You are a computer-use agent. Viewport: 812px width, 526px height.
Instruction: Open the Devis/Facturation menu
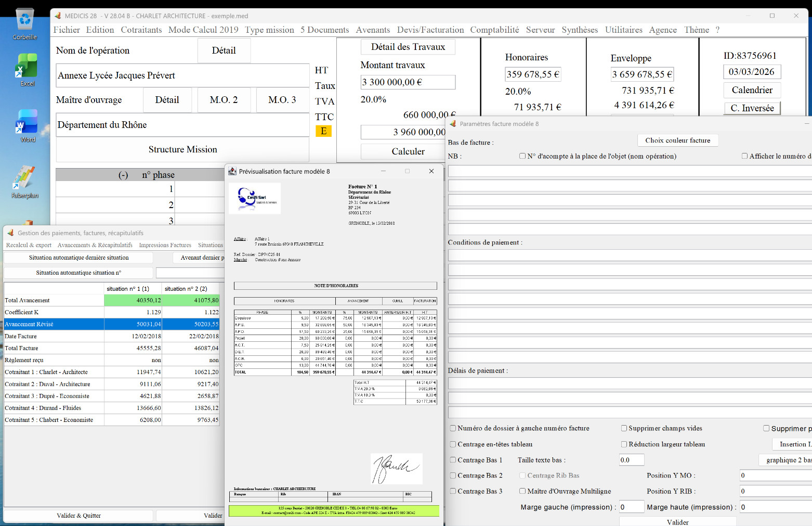(x=430, y=30)
